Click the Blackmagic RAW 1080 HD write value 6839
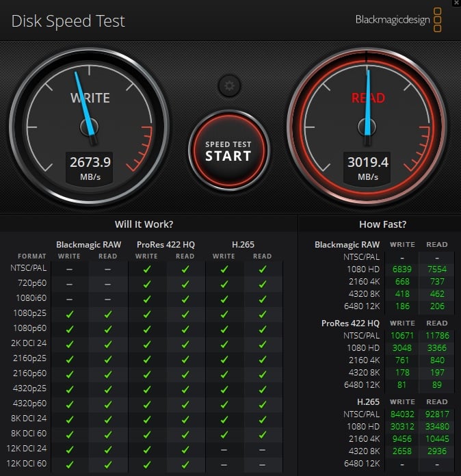The image size is (461, 476). [402, 269]
